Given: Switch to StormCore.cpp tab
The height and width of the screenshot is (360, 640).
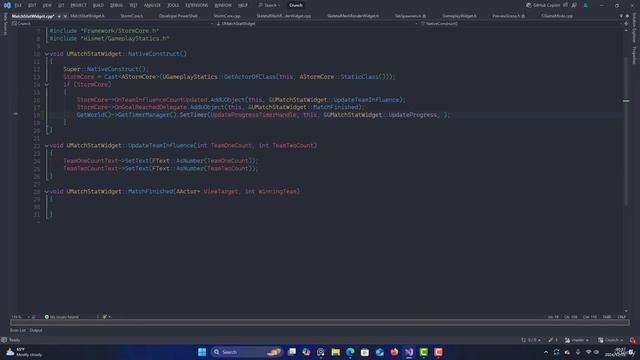Looking at the screenshot, I should [227, 16].
